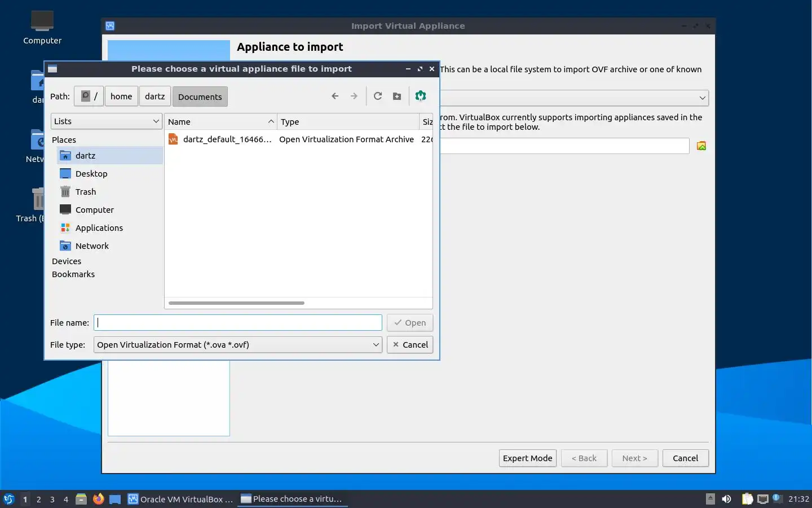Click the horizontal scrollbar of the file list
The height and width of the screenshot is (508, 812).
pyautogui.click(x=236, y=303)
